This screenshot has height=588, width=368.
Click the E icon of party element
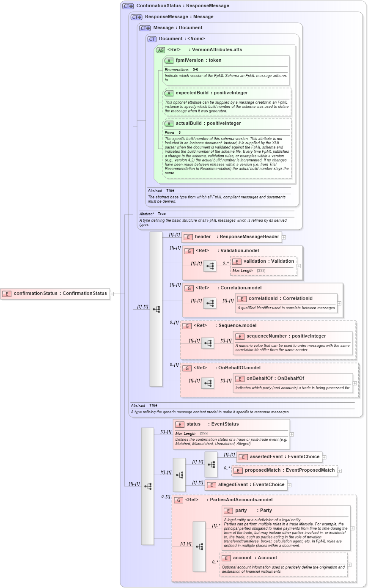[228, 511]
